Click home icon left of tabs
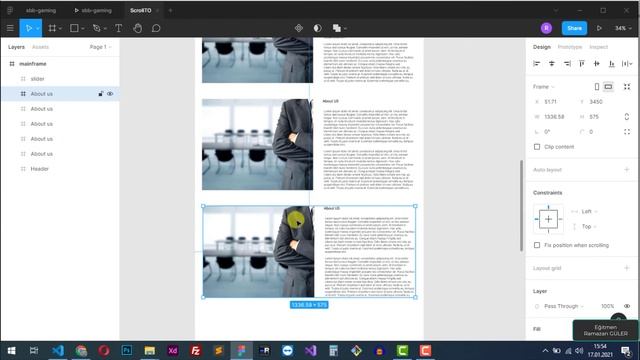 click(x=10, y=10)
